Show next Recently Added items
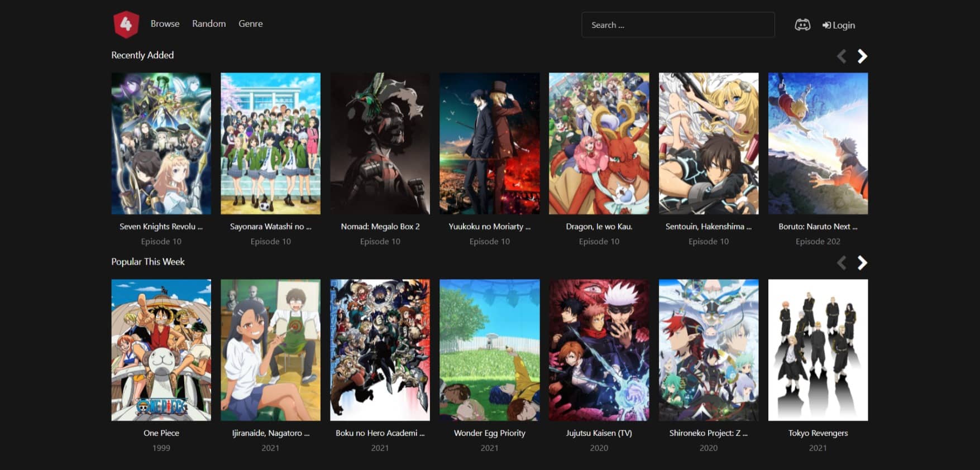 (x=862, y=56)
